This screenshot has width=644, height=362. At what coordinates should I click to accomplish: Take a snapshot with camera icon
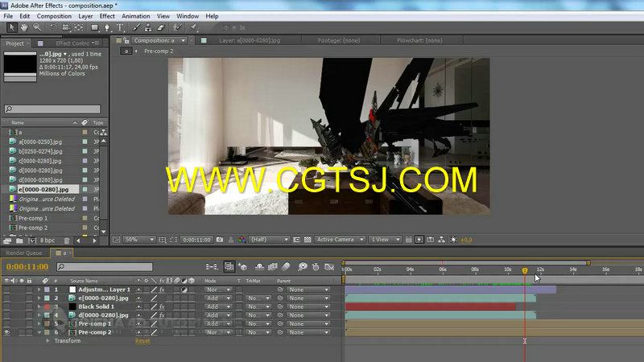(220, 240)
